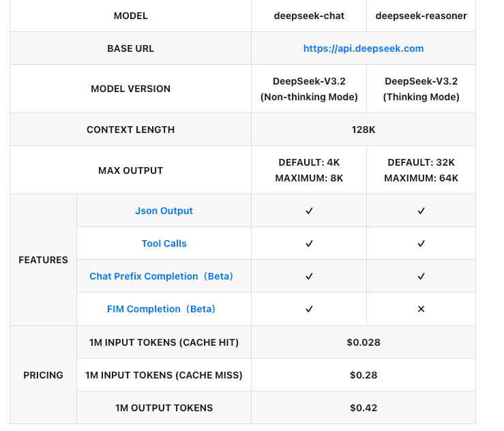Click the FIM Completion cross mark for deepseek-reasoner
The height and width of the screenshot is (431, 504).
pos(421,309)
